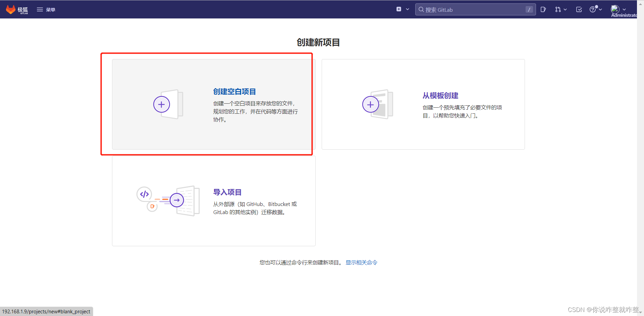Click the code brackets import icon
The width and height of the screenshot is (644, 316).
coord(144,194)
